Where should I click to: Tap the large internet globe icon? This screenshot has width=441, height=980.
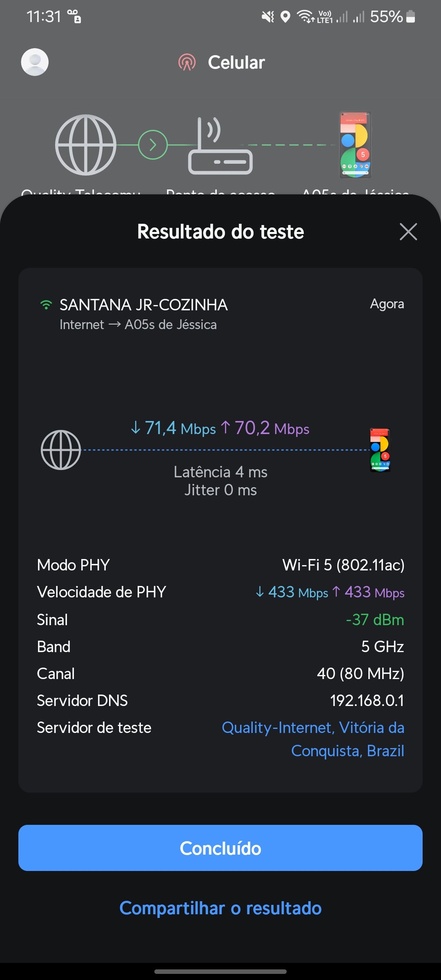point(86,145)
